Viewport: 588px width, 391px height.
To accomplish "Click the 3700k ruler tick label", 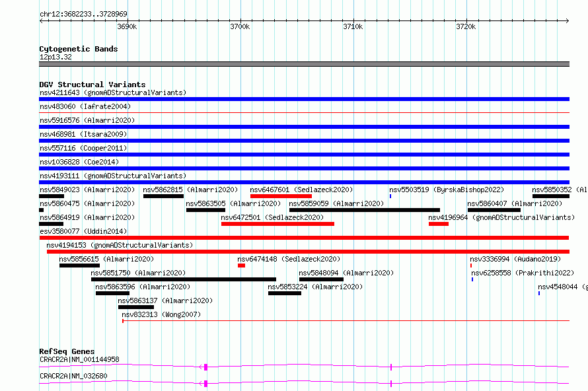I will pyautogui.click(x=240, y=26).
